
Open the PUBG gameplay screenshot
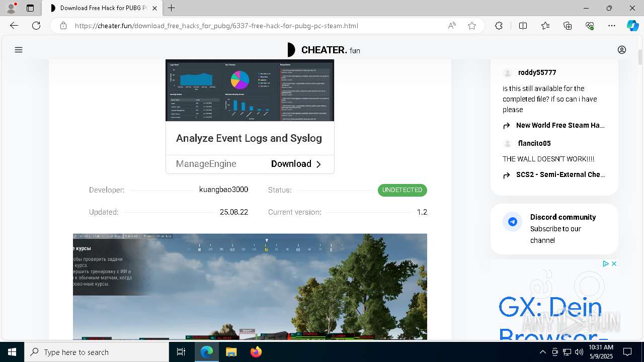point(250,287)
